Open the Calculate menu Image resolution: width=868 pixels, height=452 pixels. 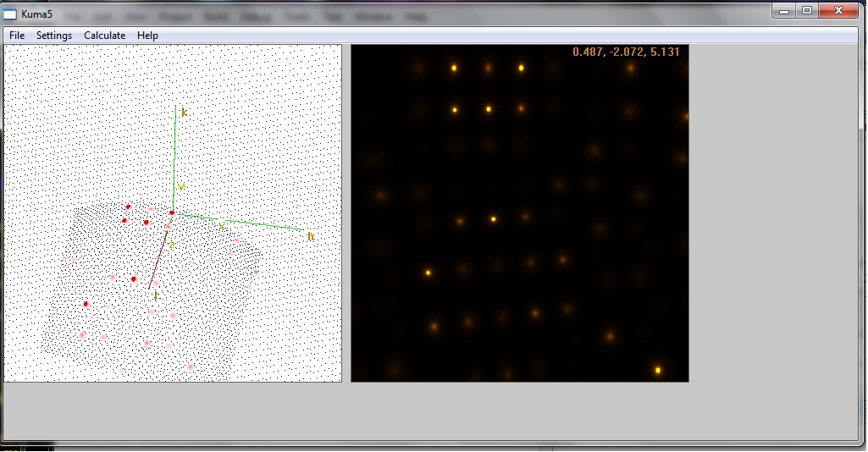tap(105, 36)
